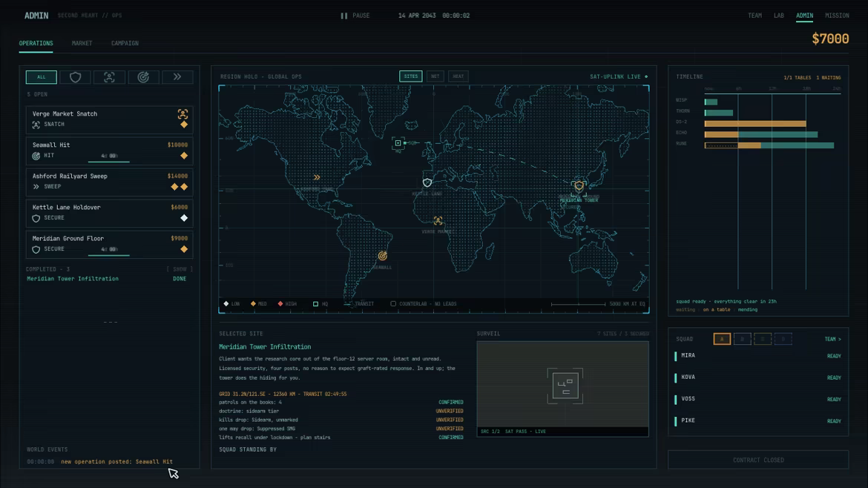Switch map view to NET

[x=435, y=76]
